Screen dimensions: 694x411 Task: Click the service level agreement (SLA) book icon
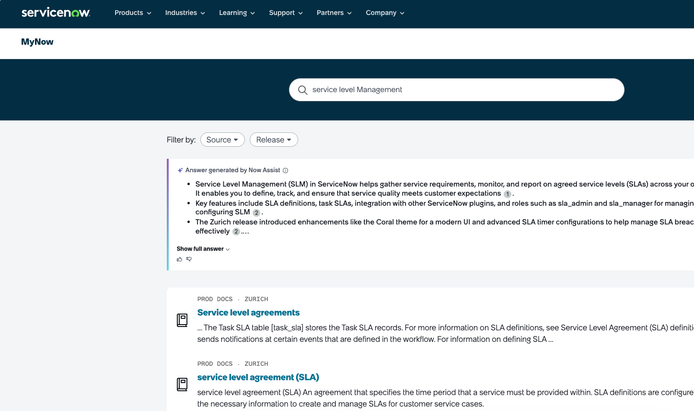click(182, 384)
